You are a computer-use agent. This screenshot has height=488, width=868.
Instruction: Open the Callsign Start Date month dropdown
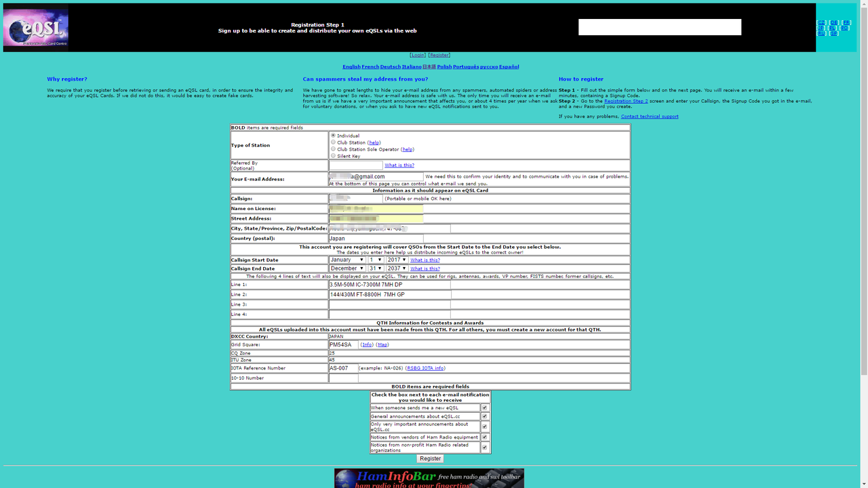tap(347, 260)
